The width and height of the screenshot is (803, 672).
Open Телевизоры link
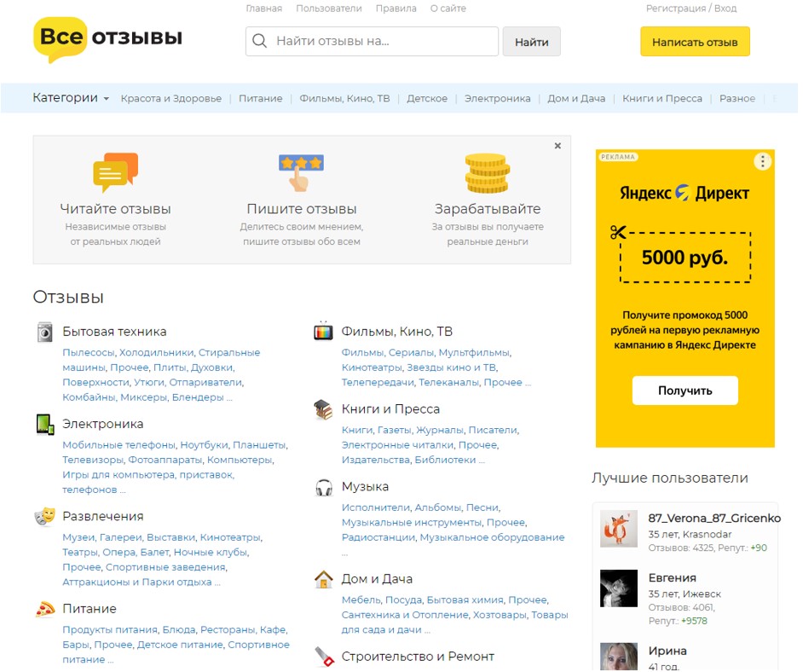tap(92, 460)
